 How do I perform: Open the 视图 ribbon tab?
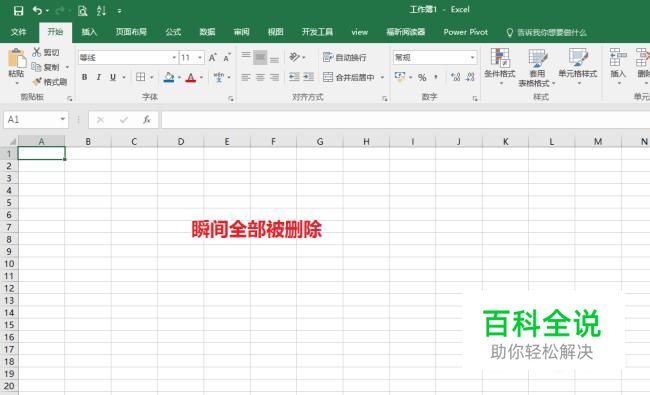click(275, 32)
